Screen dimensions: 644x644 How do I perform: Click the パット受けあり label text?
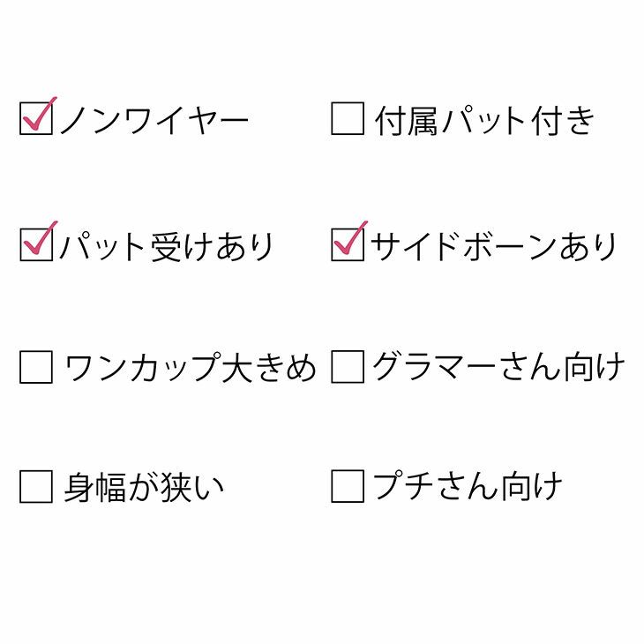point(167,246)
